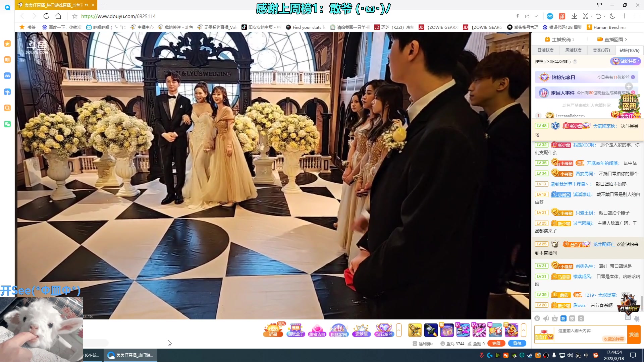Expand the address bar chevron dropdown

pyautogui.click(x=536, y=16)
